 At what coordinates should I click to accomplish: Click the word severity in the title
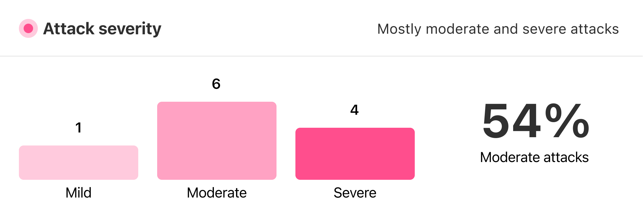tap(130, 29)
